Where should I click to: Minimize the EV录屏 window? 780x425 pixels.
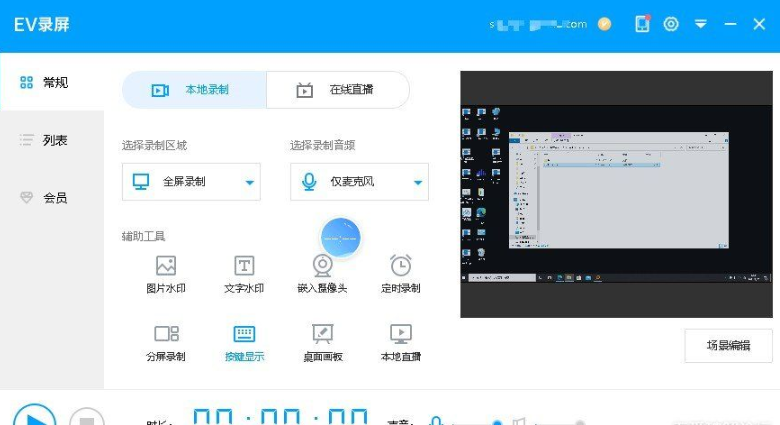[x=730, y=24]
